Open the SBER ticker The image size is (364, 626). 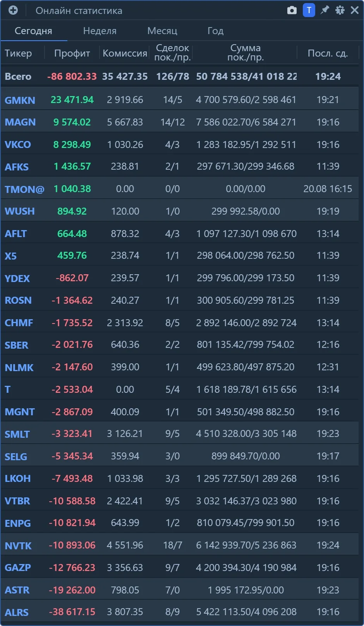[17, 345]
